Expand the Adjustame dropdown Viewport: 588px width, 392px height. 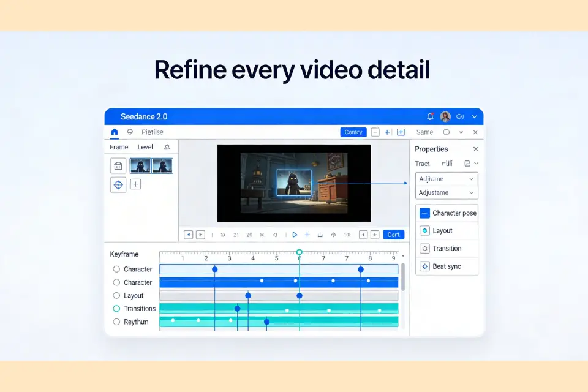(x=447, y=192)
